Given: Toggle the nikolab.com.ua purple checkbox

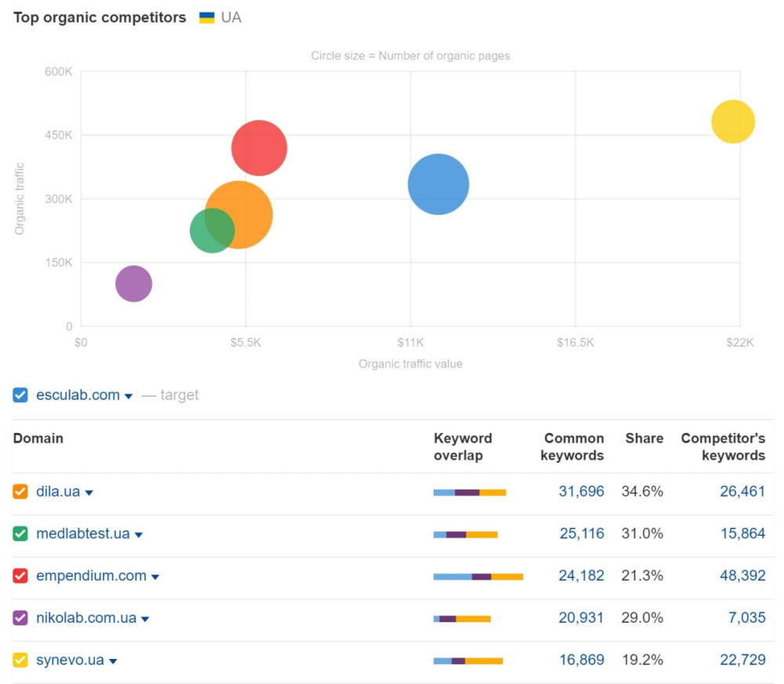Looking at the screenshot, I should pyautogui.click(x=20, y=617).
